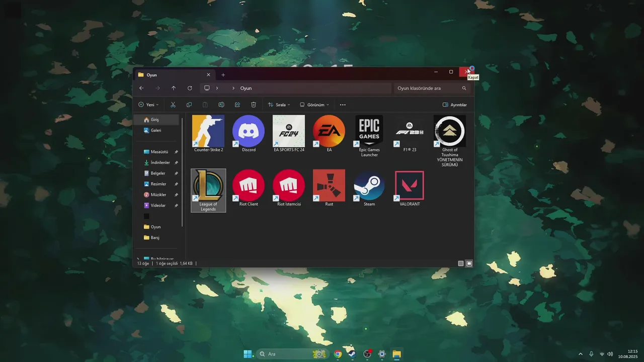Viewport: 644px width, 362px height.
Task: Select the Steam shortcut icon
Action: click(369, 188)
